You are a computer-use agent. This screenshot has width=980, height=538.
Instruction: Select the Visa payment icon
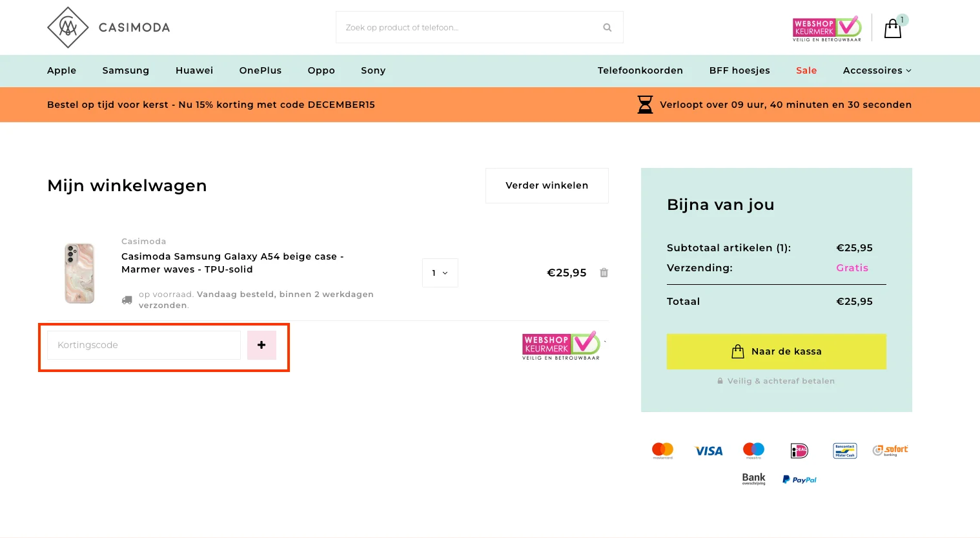pyautogui.click(x=708, y=450)
